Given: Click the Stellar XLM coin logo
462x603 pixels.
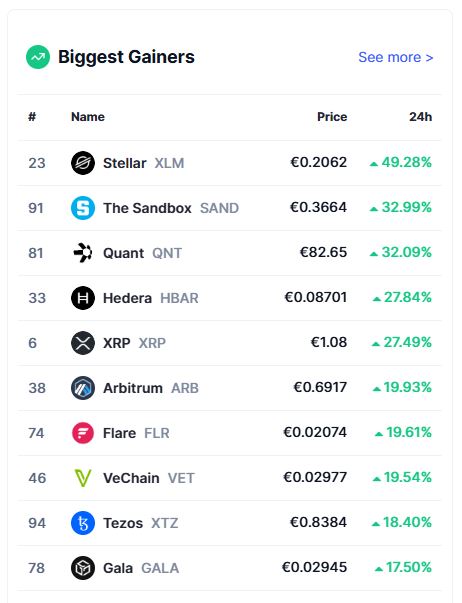Looking at the screenshot, I should pyautogui.click(x=83, y=163).
